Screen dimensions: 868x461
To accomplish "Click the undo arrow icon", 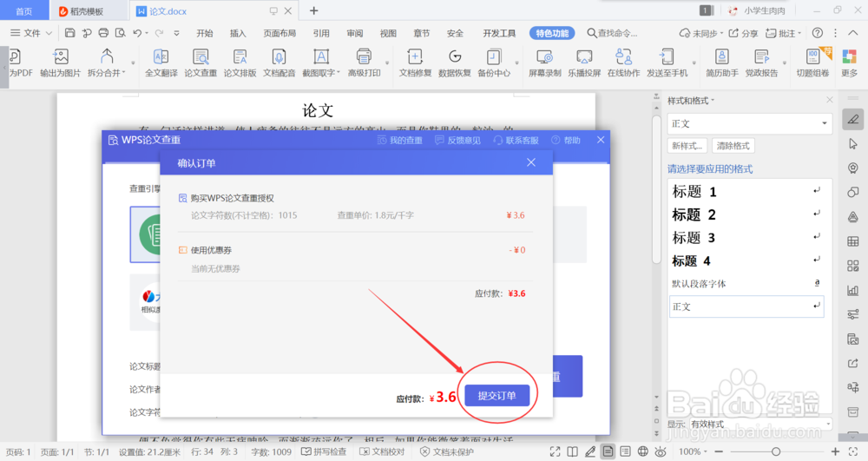I will [137, 33].
